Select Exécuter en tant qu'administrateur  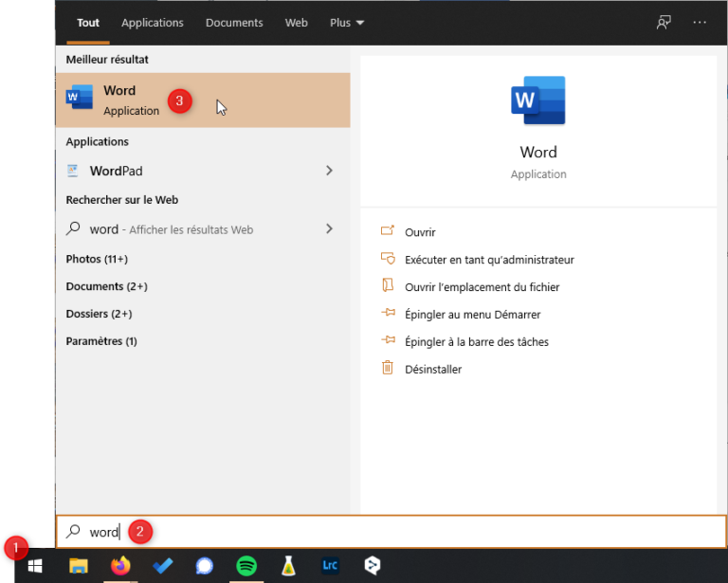point(489,260)
